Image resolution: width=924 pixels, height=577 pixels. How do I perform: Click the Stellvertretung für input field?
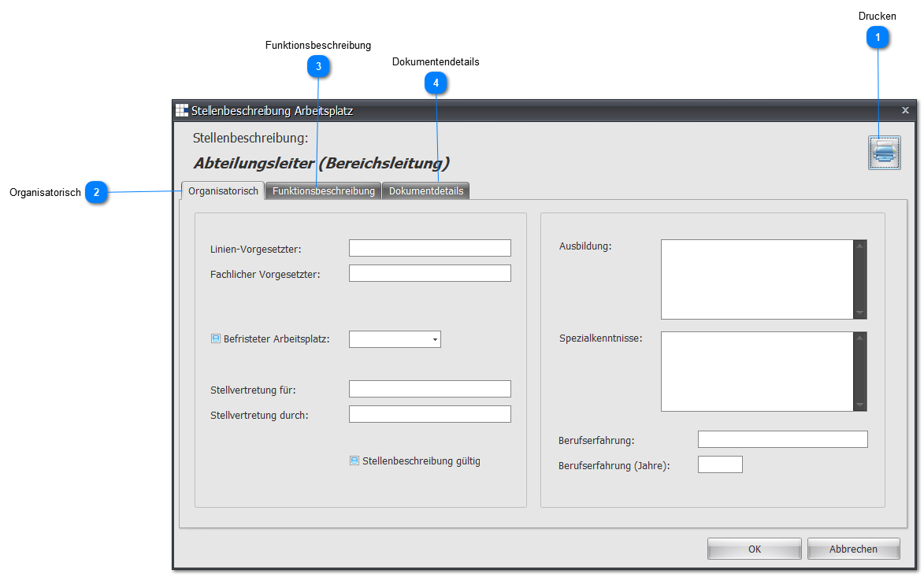(x=429, y=389)
